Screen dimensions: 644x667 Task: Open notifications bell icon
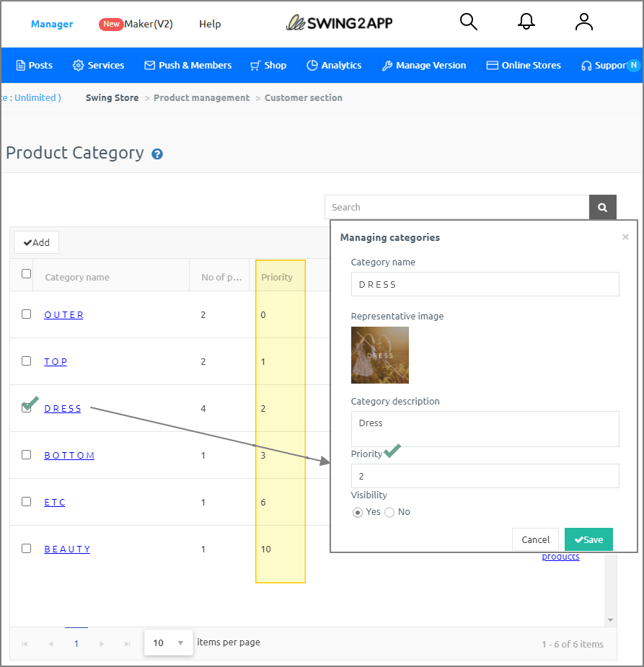(x=526, y=22)
